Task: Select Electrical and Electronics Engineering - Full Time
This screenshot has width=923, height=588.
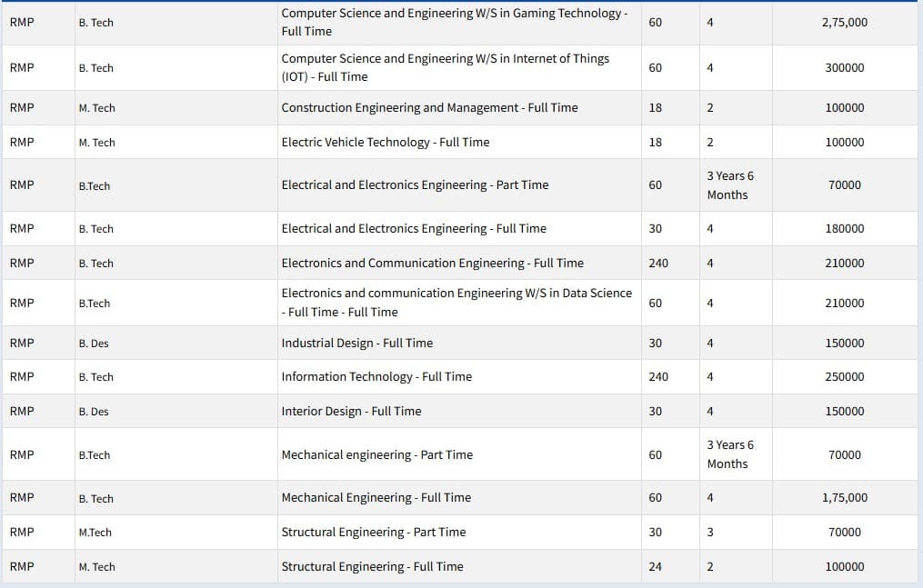Action: click(x=414, y=228)
